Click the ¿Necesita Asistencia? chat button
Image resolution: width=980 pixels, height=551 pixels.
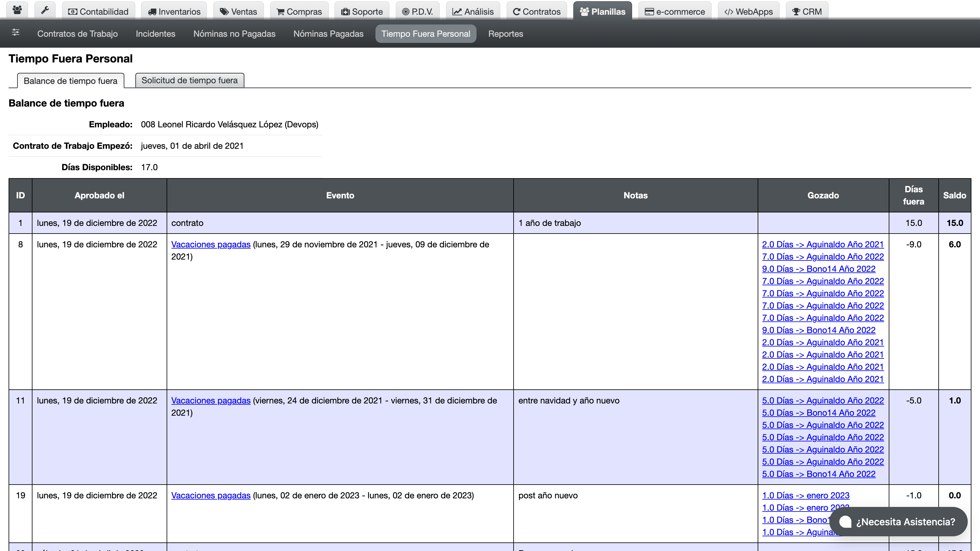[x=898, y=522]
